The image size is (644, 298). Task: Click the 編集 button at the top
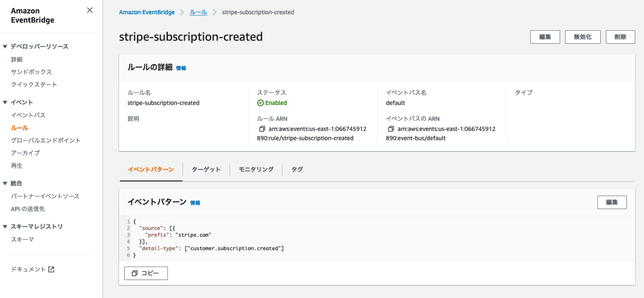545,37
